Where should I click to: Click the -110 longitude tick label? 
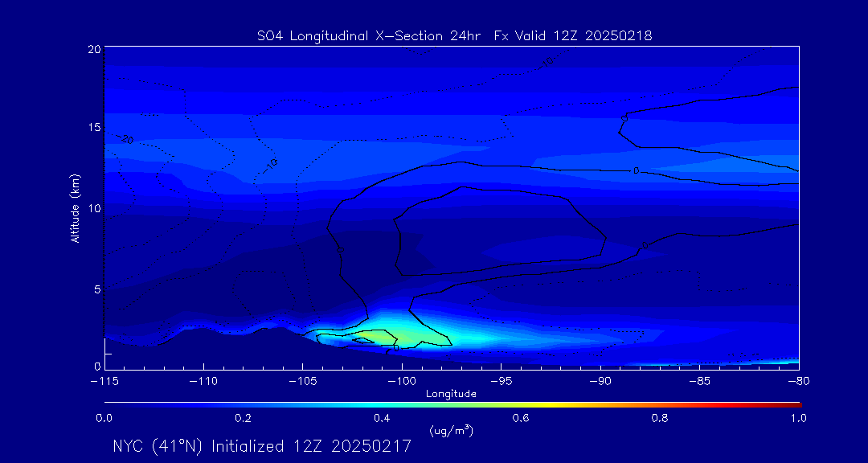click(203, 382)
